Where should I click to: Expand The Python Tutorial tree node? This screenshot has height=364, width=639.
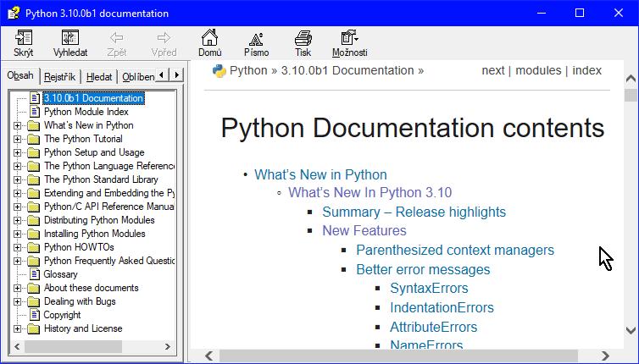pyautogui.click(x=17, y=139)
